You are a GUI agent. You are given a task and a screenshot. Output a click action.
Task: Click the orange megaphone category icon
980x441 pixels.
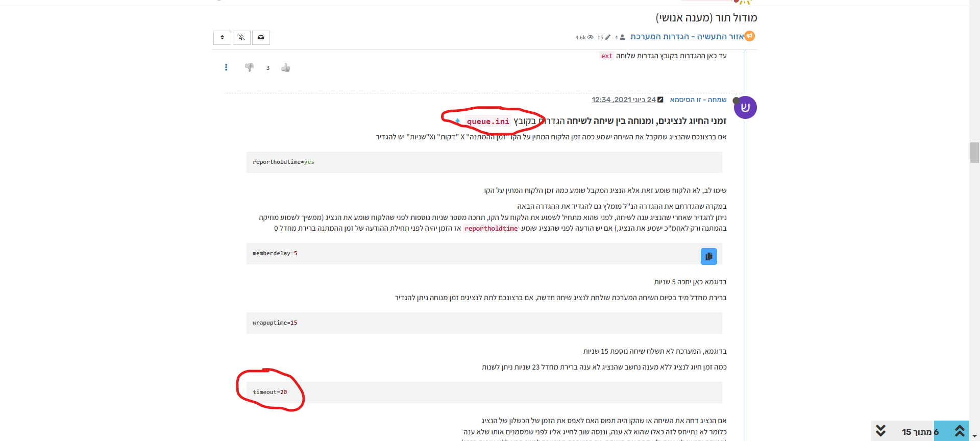click(x=750, y=36)
